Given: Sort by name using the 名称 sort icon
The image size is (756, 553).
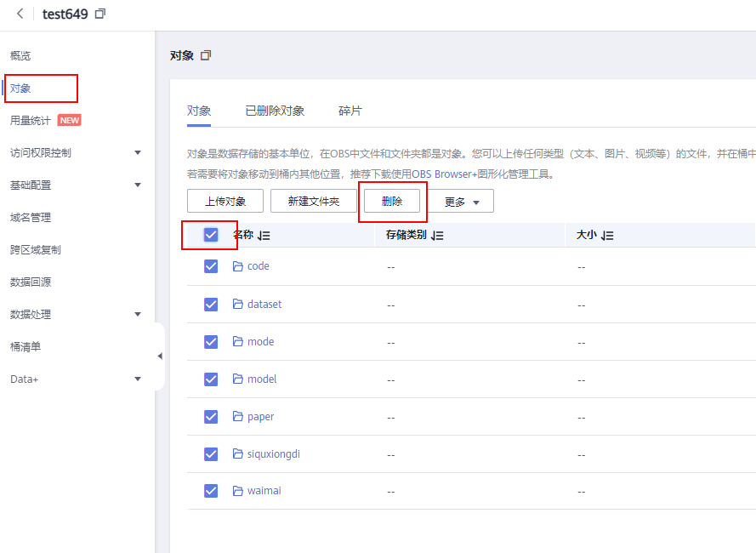Looking at the screenshot, I should (x=264, y=236).
